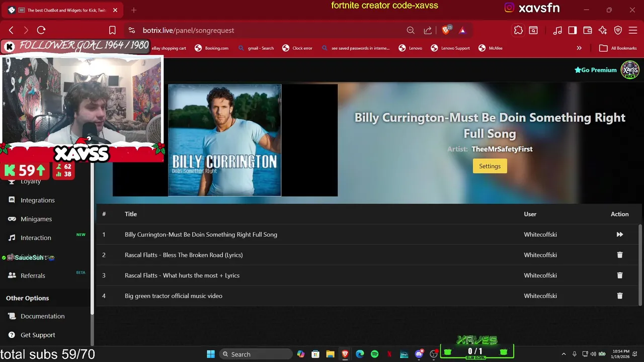Click the User column header
644x362 pixels.
pos(530,214)
